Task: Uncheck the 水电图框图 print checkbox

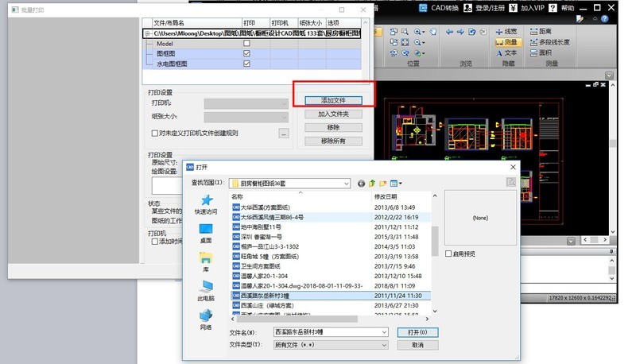Action: [246, 62]
